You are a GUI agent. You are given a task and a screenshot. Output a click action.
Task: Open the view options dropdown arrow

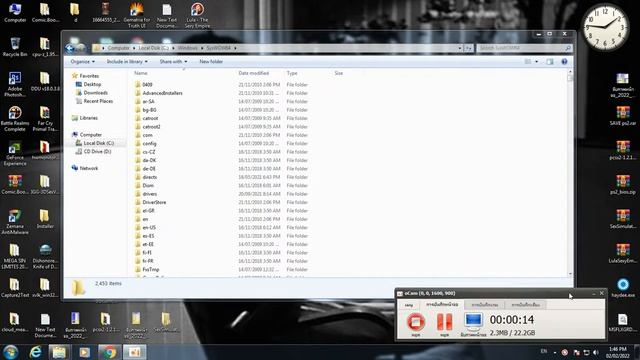click(536, 62)
